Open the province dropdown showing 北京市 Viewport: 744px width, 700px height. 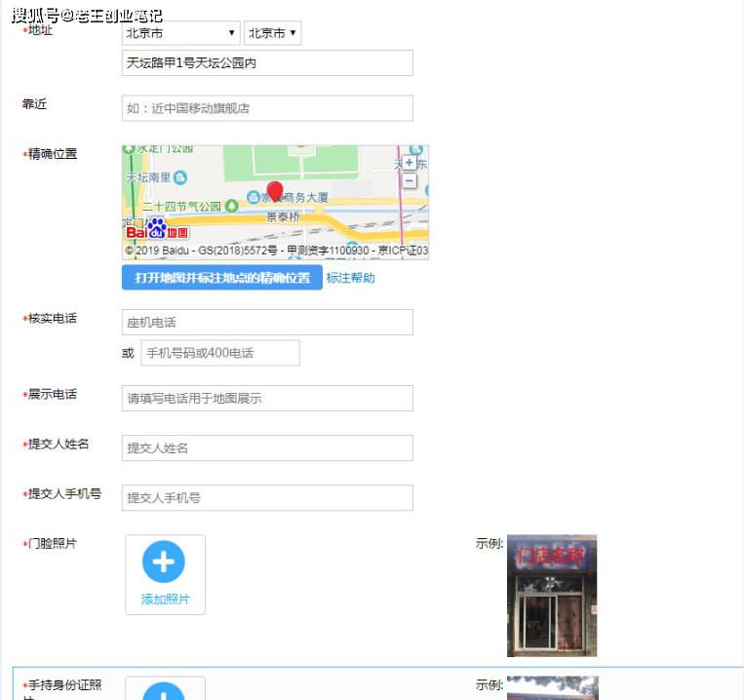[x=180, y=33]
